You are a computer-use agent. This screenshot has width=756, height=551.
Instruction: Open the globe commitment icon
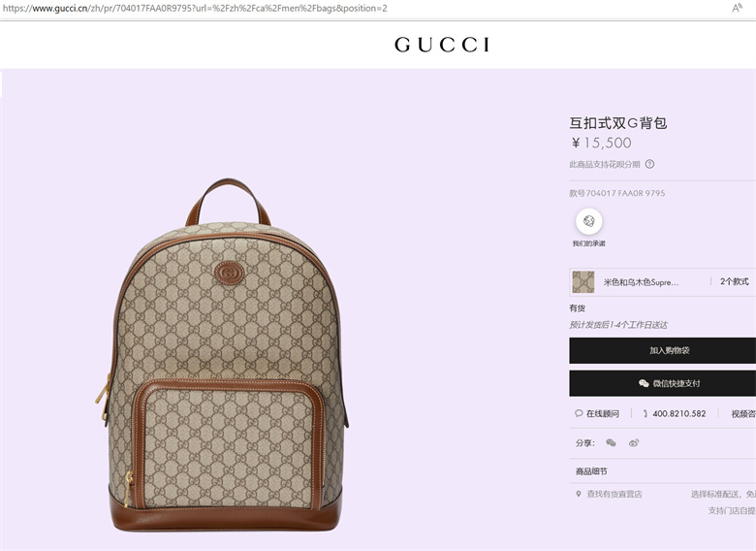click(x=588, y=221)
